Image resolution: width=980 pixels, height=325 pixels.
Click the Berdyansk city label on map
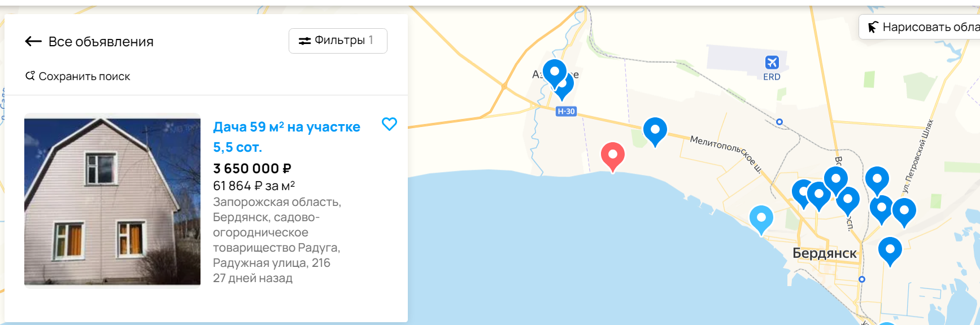point(824,253)
